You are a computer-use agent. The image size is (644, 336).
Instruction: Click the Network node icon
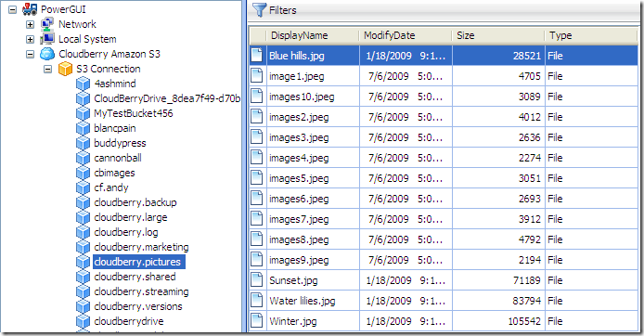[x=47, y=24]
